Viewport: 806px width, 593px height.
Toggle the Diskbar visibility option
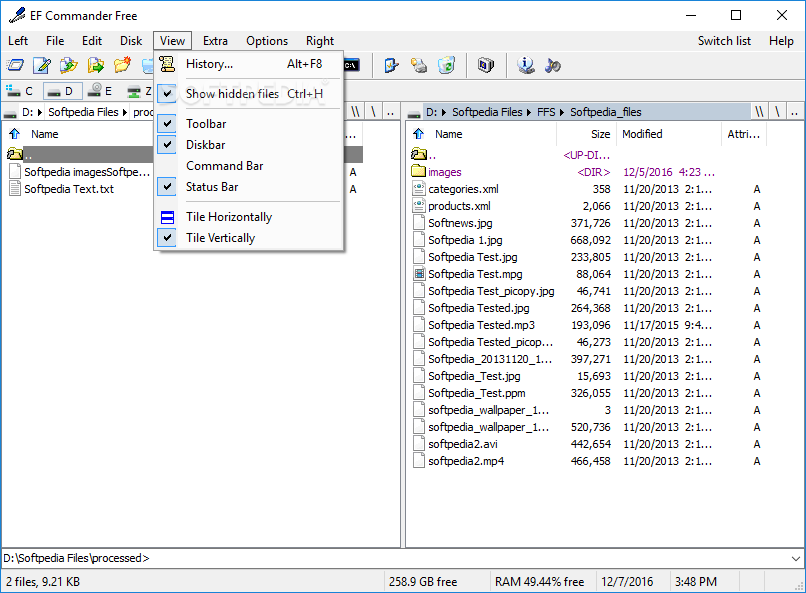pyautogui.click(x=249, y=145)
